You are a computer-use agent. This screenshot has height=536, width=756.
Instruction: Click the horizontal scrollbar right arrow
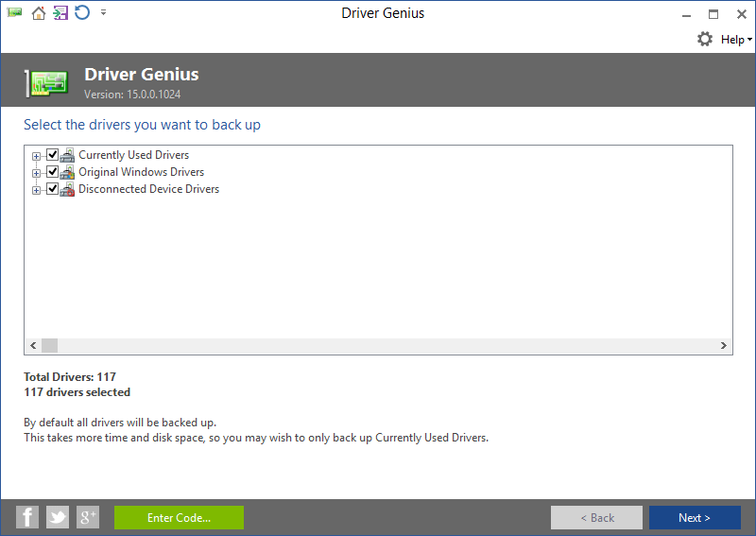click(724, 345)
